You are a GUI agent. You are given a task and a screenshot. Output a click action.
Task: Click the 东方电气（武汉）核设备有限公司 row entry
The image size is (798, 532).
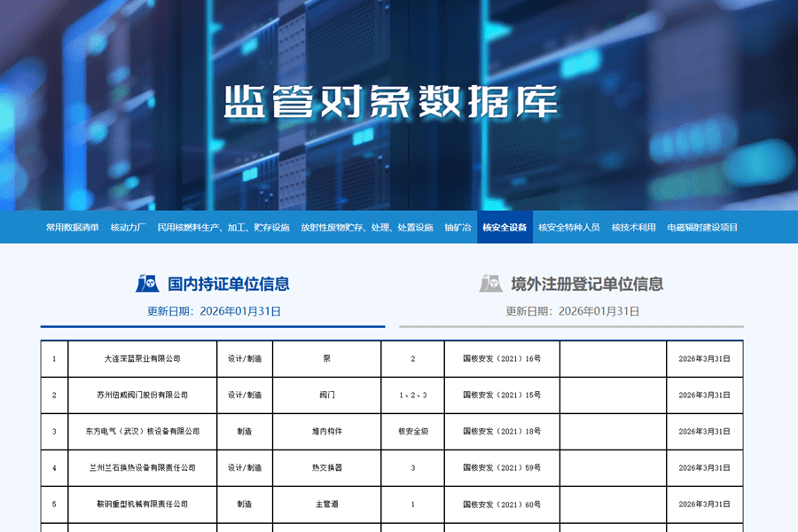(142, 432)
